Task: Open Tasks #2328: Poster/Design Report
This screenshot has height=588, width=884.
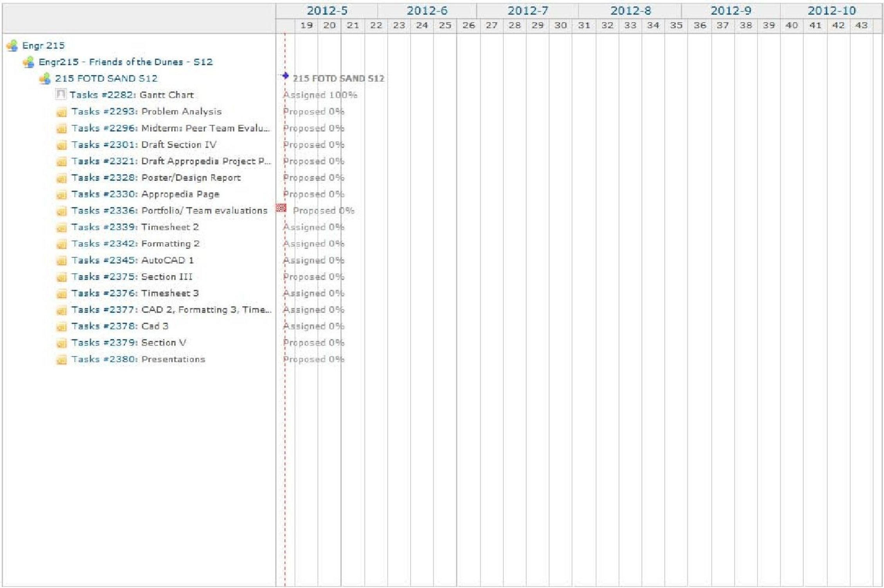Action: click(x=156, y=178)
